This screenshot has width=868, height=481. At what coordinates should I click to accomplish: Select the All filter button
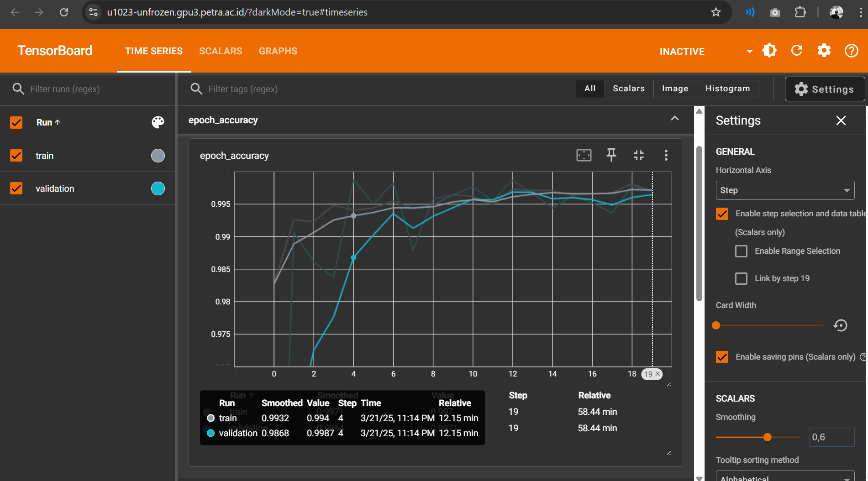click(590, 89)
